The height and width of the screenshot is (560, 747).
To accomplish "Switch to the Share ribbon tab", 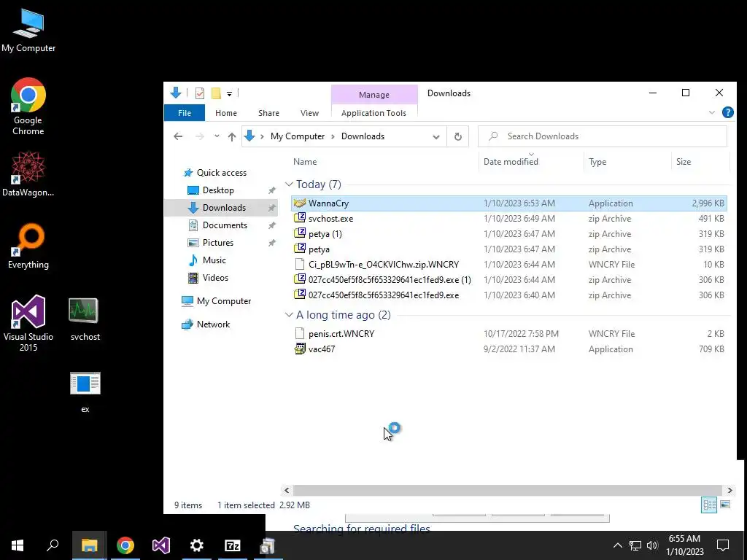I will [x=268, y=113].
